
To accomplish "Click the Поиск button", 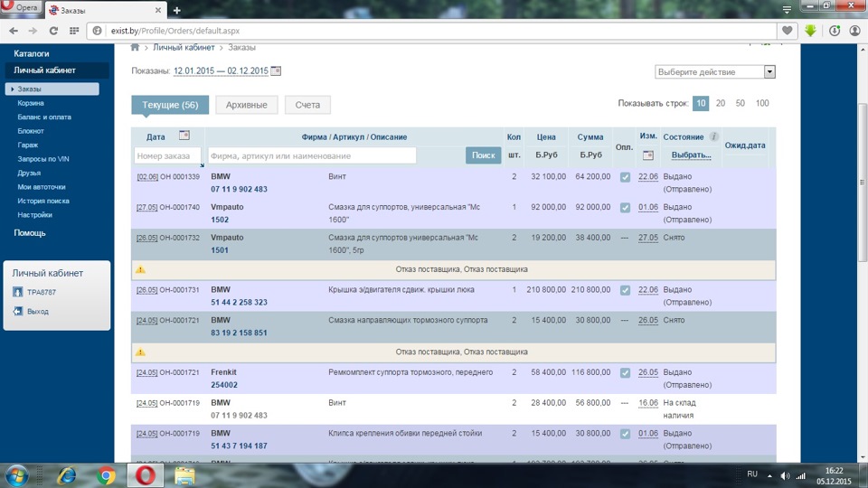I will pos(483,155).
